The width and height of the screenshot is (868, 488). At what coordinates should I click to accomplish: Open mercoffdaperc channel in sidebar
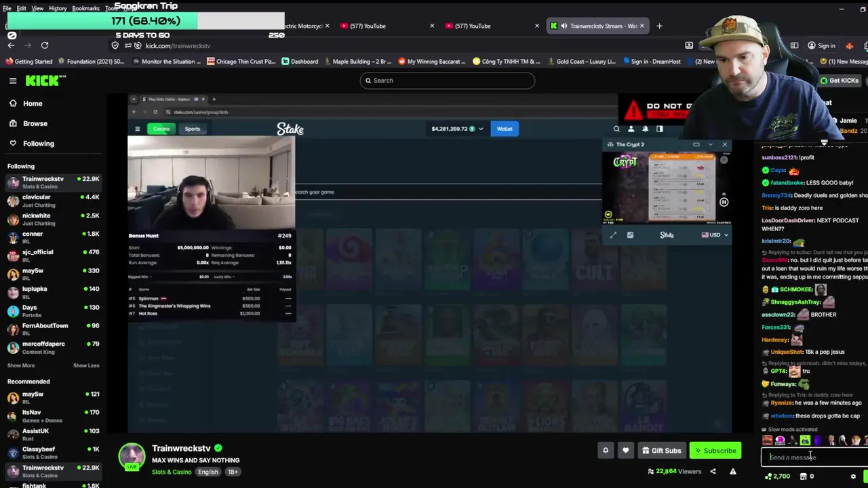[x=53, y=347]
